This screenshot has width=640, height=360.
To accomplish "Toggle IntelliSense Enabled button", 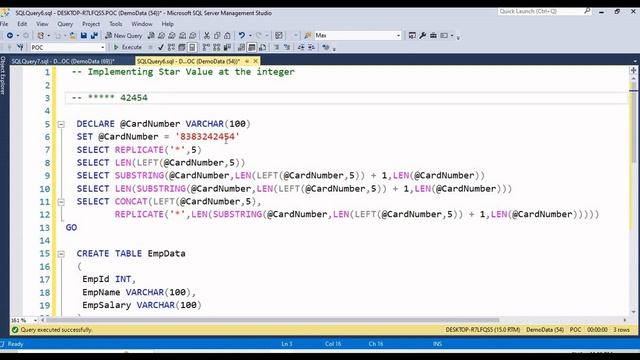I will click(192, 47).
